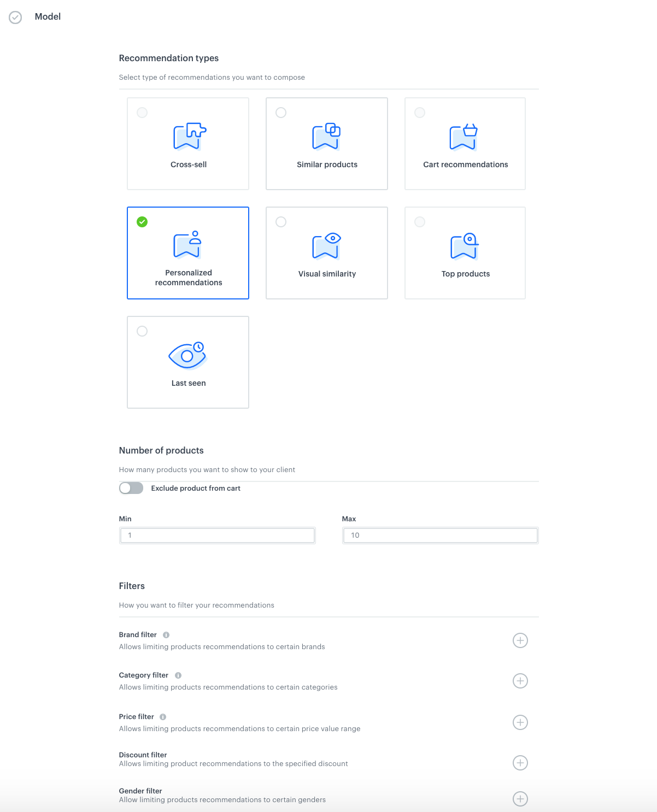Viewport: 657px width, 812px height.
Task: Click the Model step header
Action: pyautogui.click(x=48, y=16)
